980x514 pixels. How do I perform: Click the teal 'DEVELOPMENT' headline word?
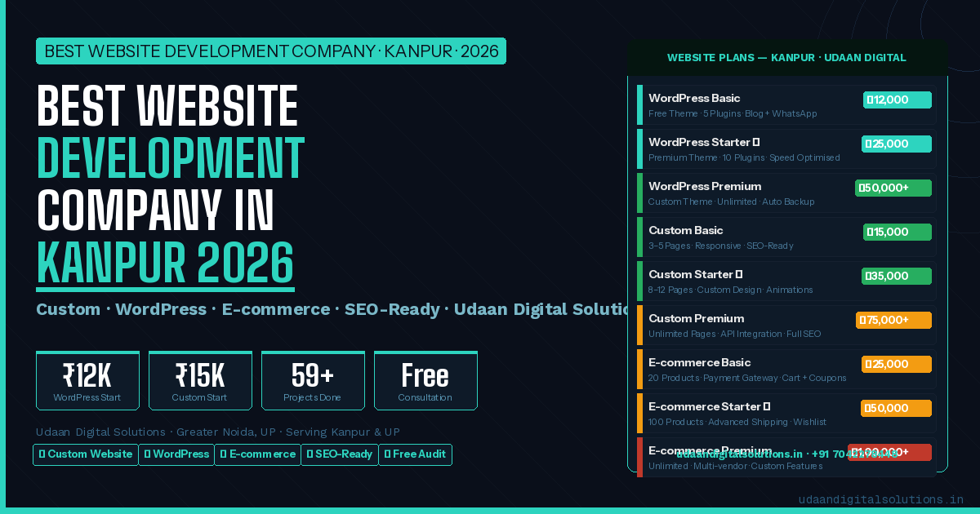(171, 159)
